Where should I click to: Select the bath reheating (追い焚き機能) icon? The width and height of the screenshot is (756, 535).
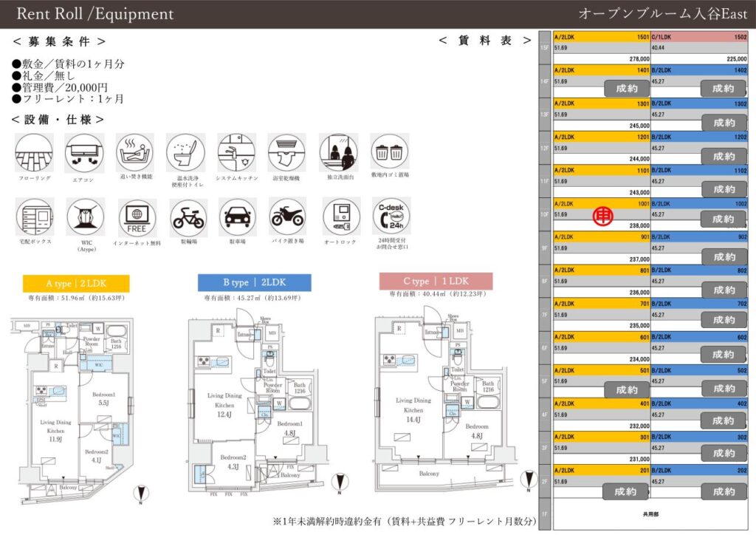point(136,152)
